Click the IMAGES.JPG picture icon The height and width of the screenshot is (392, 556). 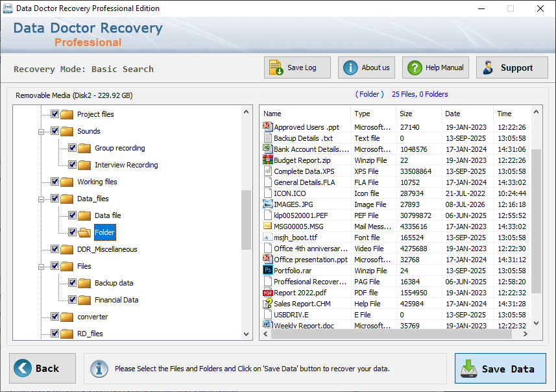click(268, 204)
